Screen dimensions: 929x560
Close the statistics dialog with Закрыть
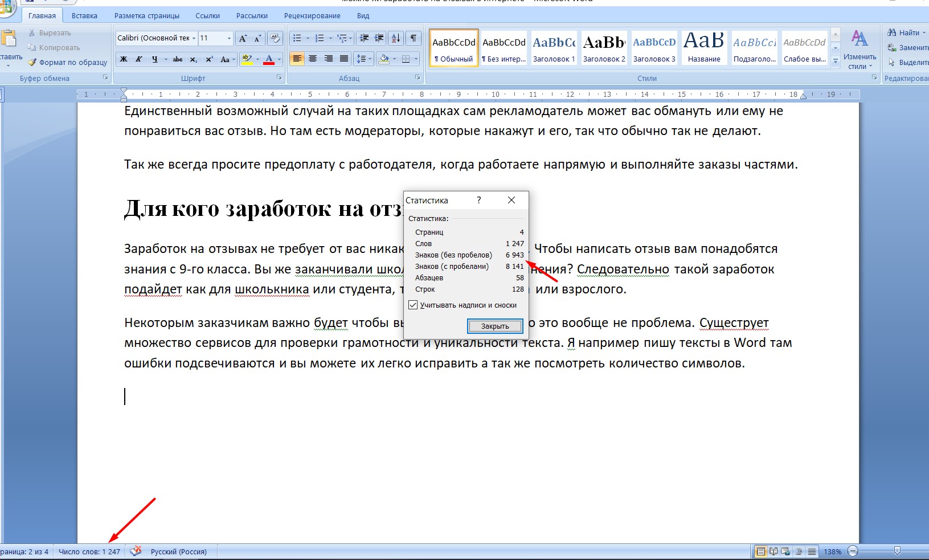(495, 326)
